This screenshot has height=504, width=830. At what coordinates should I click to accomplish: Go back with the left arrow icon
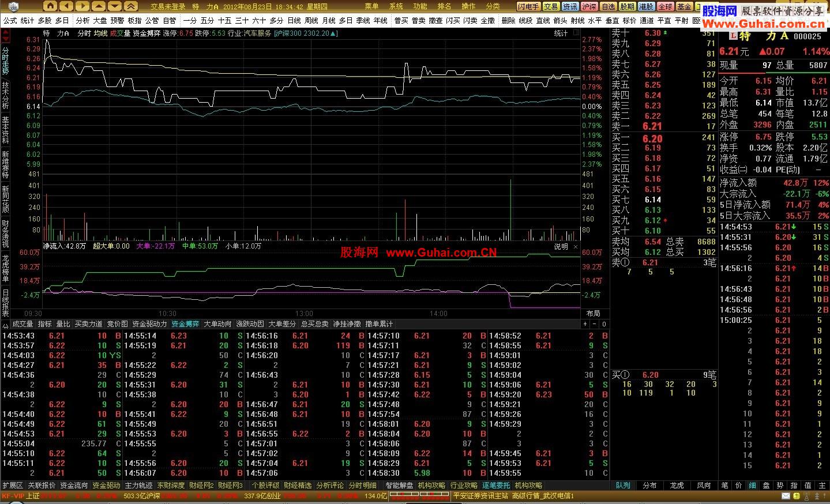click(67, 6)
